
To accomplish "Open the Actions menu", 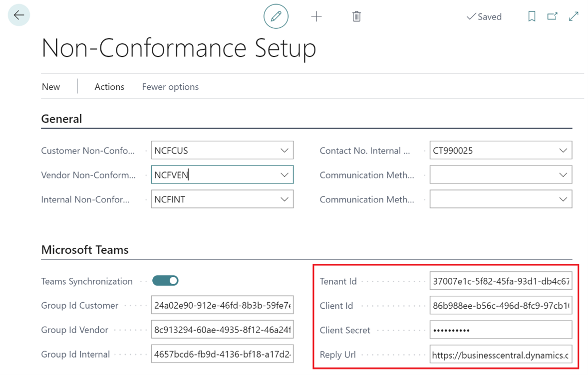I will 109,87.
